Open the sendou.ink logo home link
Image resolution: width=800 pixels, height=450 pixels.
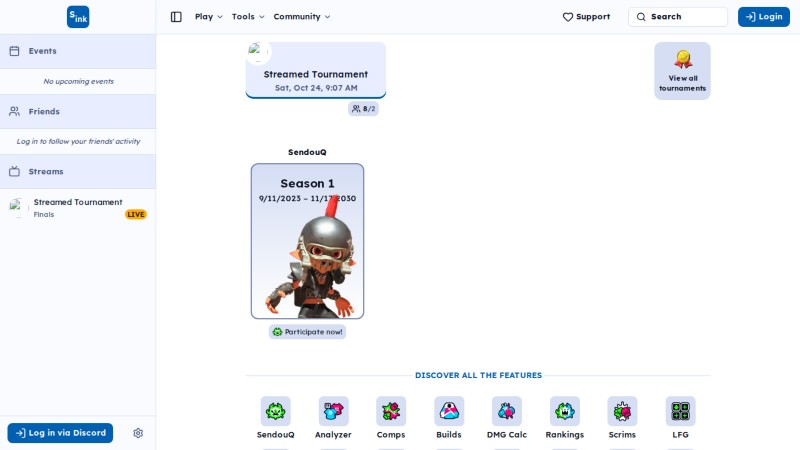tap(78, 17)
